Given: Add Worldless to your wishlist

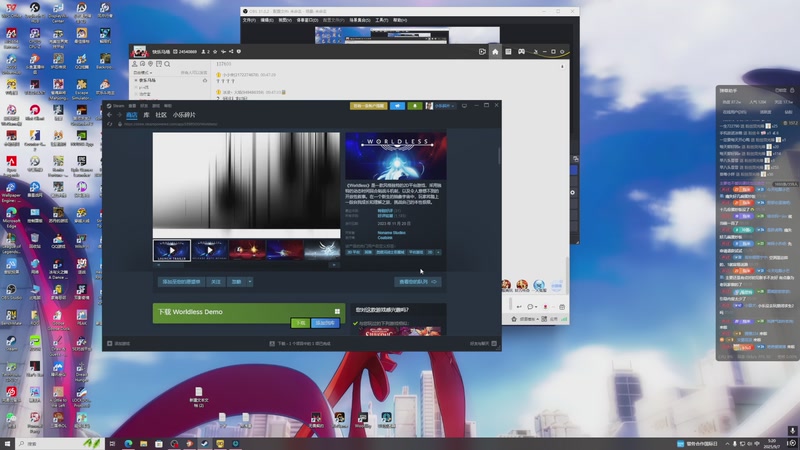Looking at the screenshot, I should [x=181, y=282].
